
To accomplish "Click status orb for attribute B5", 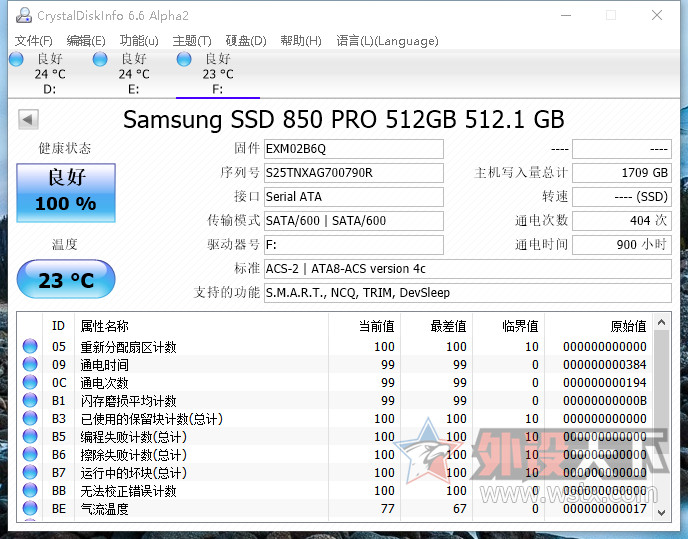I will [30, 436].
